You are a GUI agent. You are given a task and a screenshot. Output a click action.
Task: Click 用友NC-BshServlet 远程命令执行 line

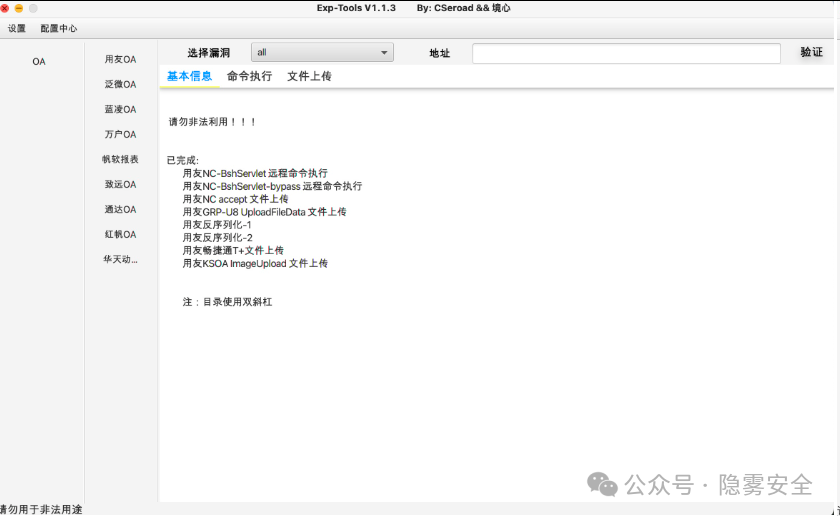pos(255,174)
